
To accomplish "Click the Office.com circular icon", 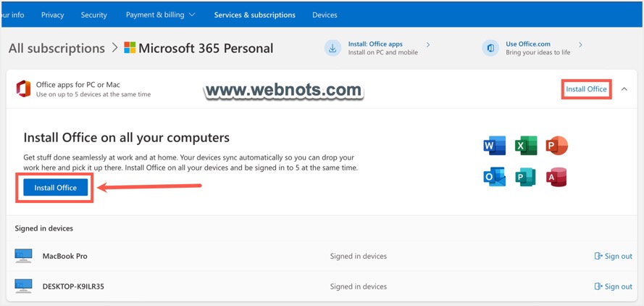I will click(x=490, y=48).
